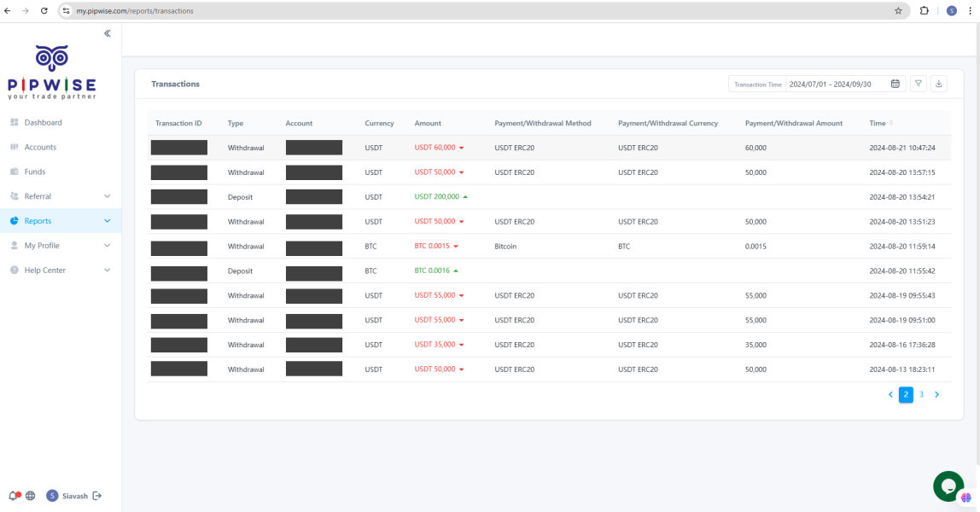Go to previous page of transactions
Image resolution: width=980 pixels, height=512 pixels.
pyautogui.click(x=890, y=394)
